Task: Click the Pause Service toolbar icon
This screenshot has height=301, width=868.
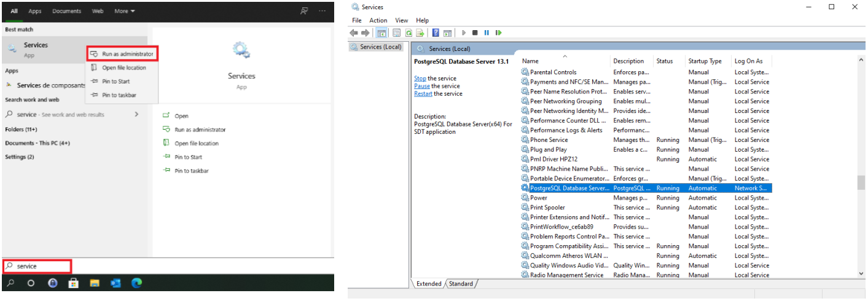Action: click(x=487, y=33)
